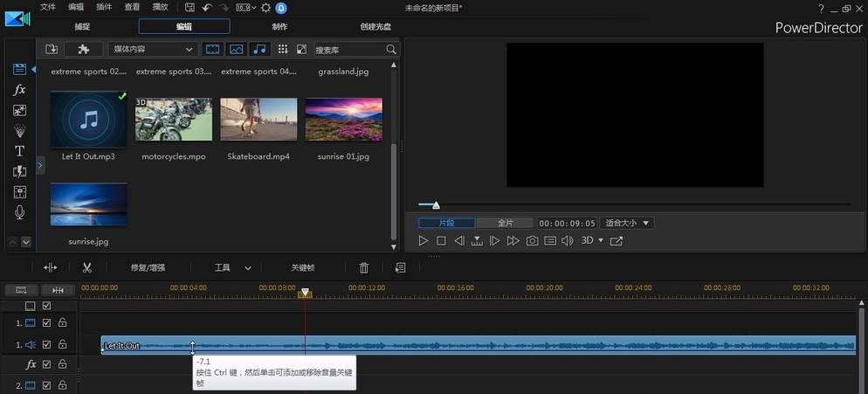Viewport: 868px width, 394px height.
Task: Click the import media folder icon
Action: pos(52,50)
